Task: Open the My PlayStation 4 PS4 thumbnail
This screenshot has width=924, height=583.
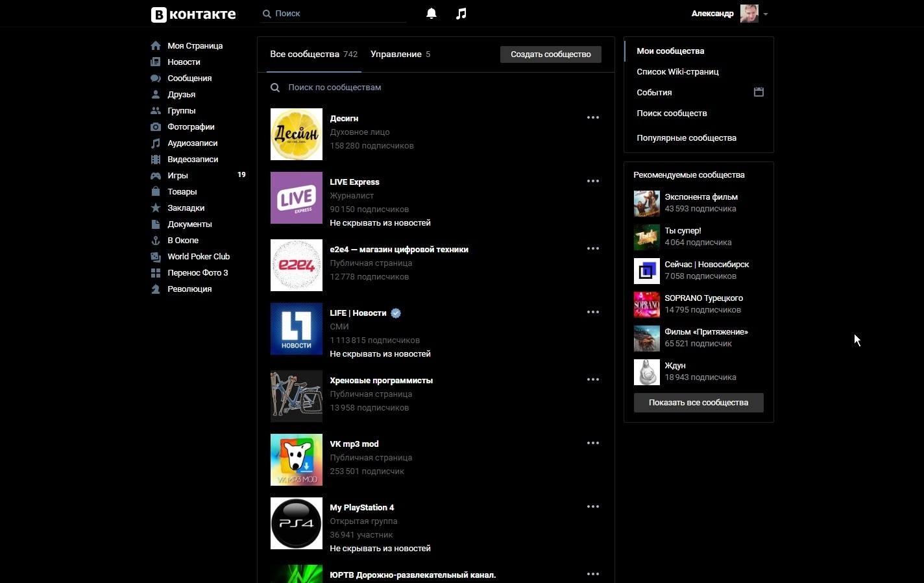Action: click(x=297, y=523)
